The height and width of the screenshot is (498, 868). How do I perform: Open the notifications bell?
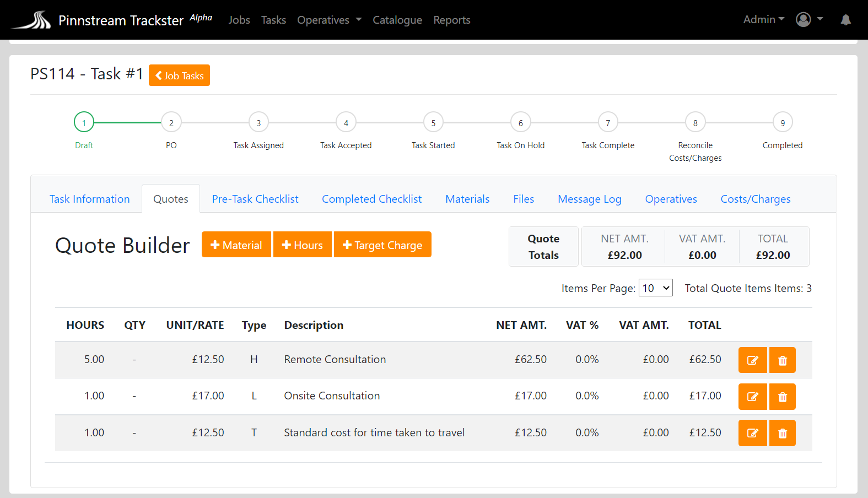coord(845,20)
